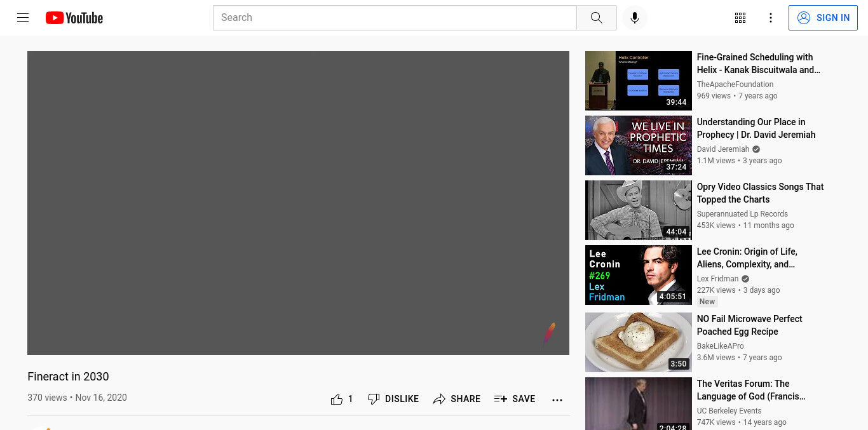Open 'Opry Video Classics Songs' title

760,193
